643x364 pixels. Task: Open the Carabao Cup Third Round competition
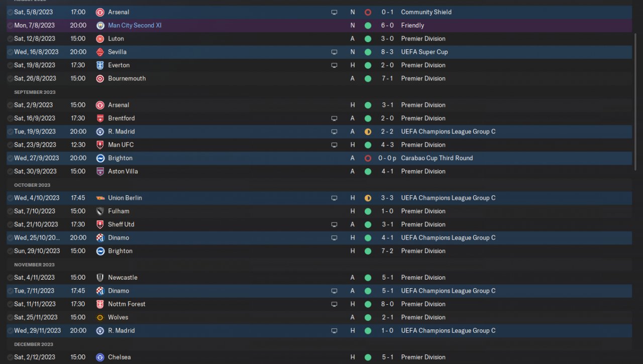437,158
